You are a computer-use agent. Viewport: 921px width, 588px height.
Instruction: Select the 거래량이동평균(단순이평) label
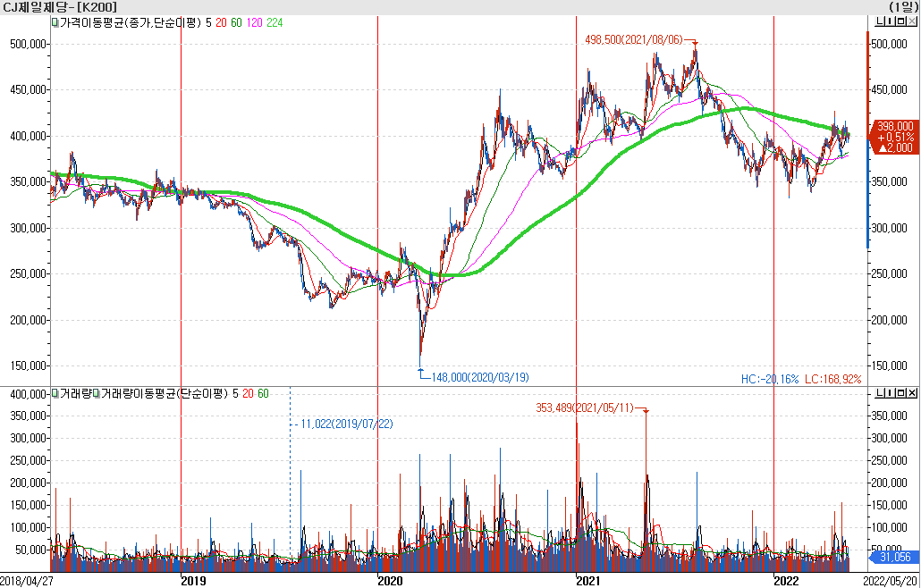pos(165,393)
